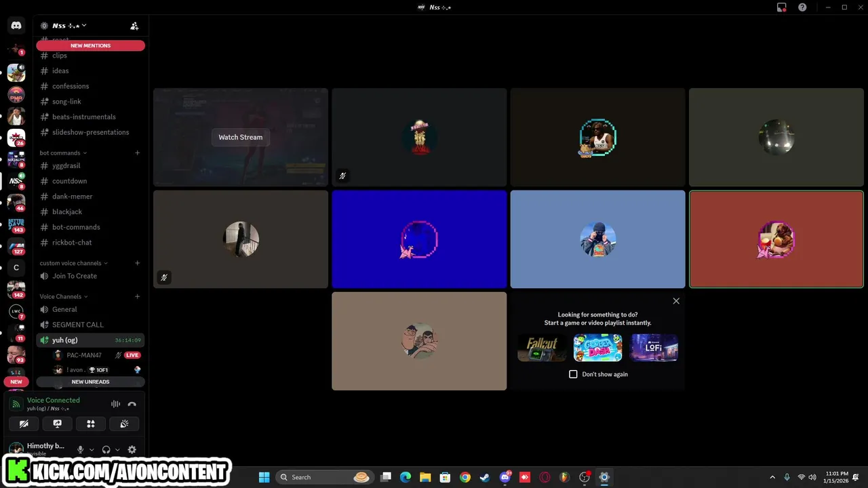Collapse the Voice Channels category
Viewport: 868px width, 488px height.
pos(63,296)
